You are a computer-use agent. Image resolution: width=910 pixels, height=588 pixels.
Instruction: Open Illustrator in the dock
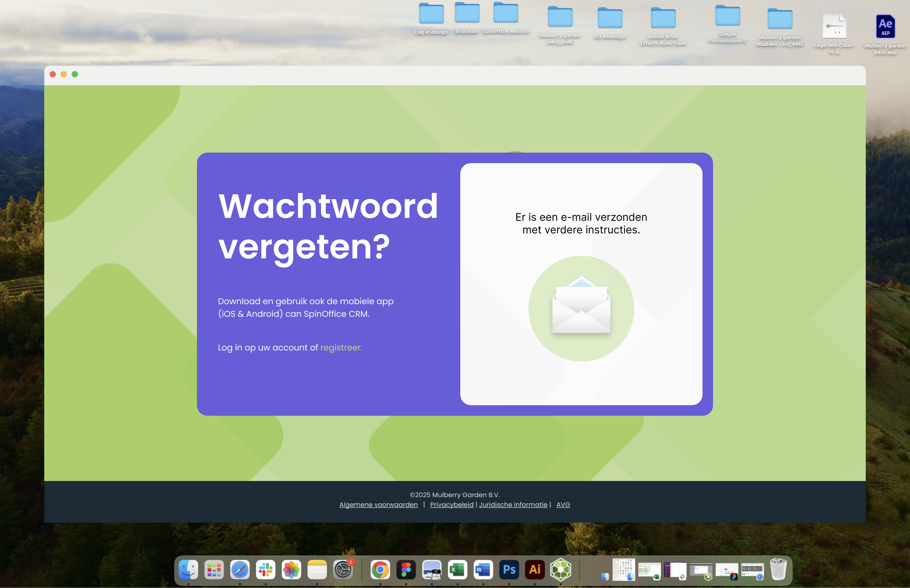tap(534, 570)
